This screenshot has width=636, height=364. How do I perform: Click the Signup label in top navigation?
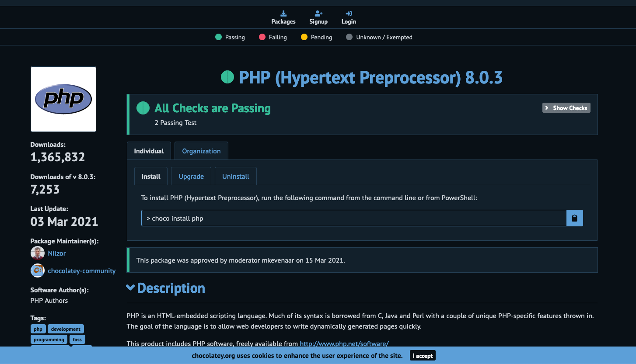coord(318,22)
